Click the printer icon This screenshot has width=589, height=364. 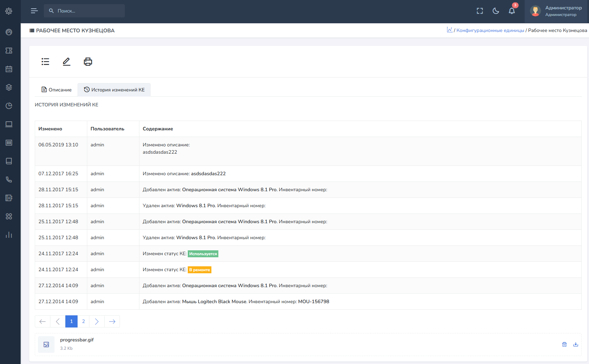click(88, 62)
